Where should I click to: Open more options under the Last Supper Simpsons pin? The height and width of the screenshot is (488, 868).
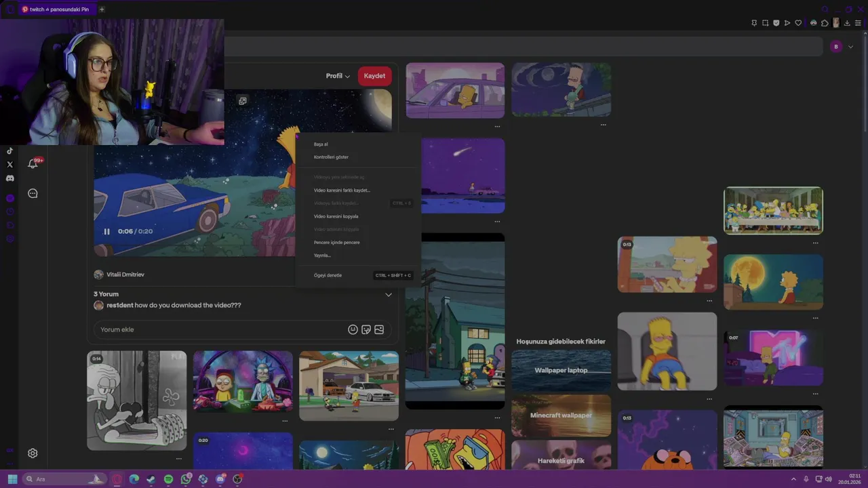click(x=816, y=243)
